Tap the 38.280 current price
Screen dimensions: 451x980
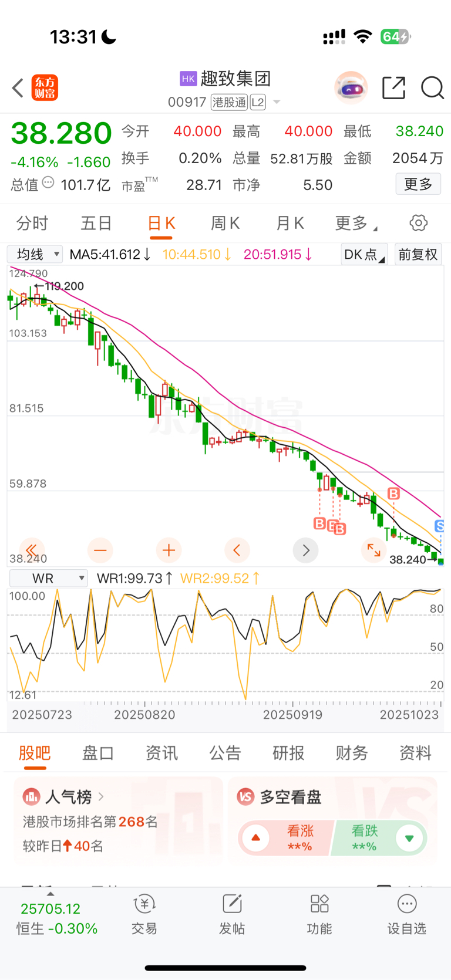coord(61,133)
